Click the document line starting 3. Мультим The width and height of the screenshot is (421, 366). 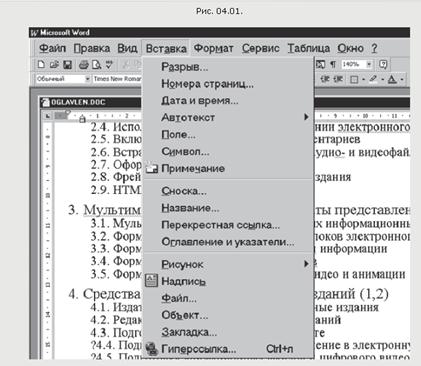point(105,210)
